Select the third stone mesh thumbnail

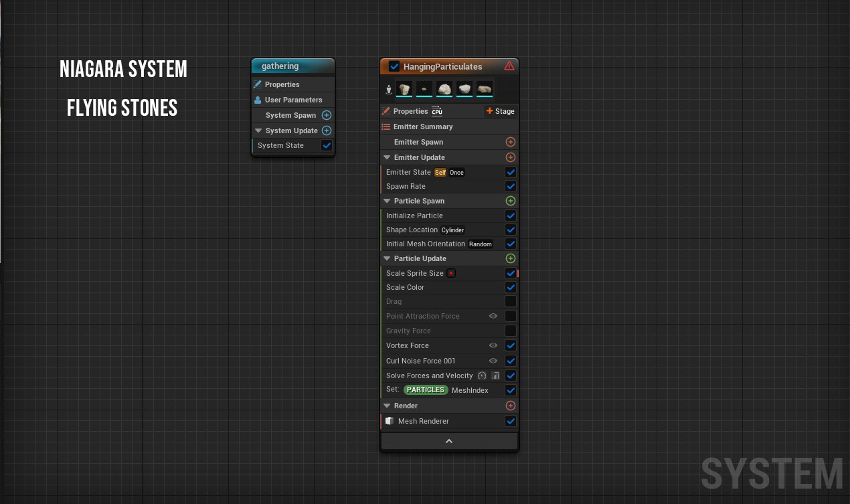point(444,89)
